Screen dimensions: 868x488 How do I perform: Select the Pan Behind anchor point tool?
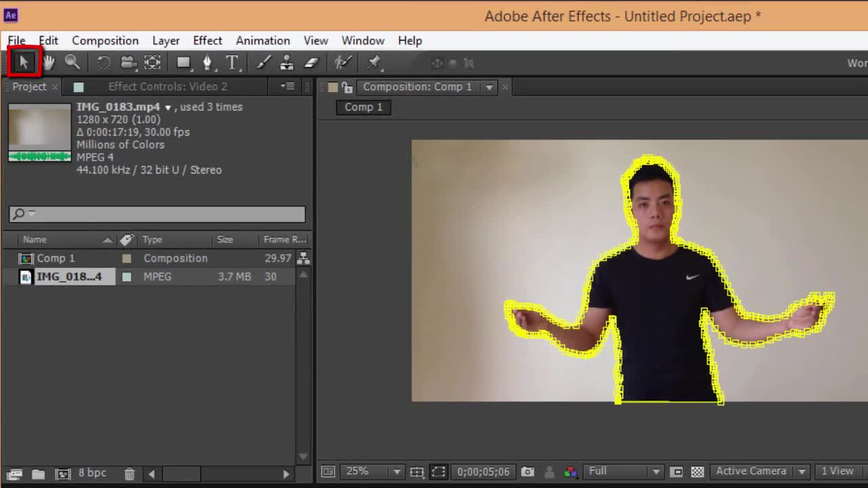coord(153,62)
